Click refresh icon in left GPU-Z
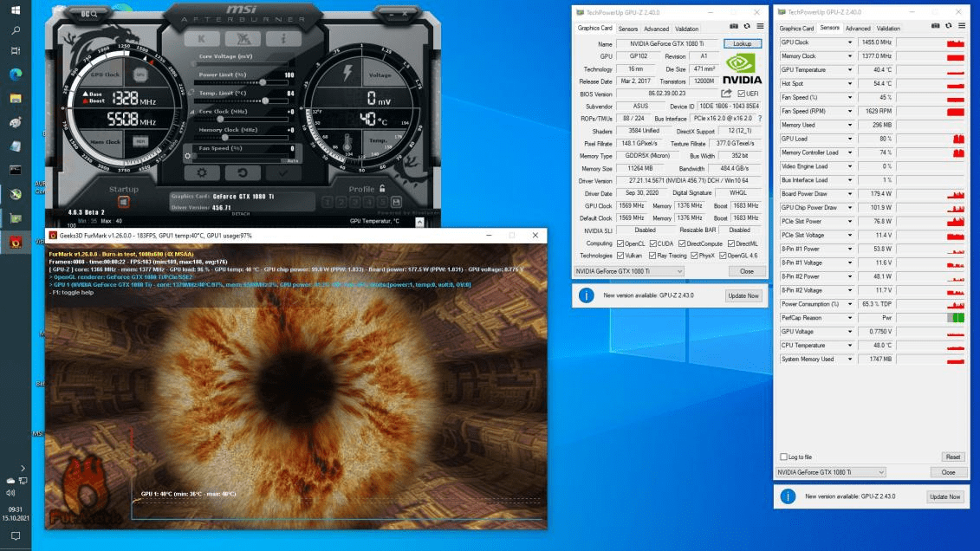The image size is (980, 551). point(747,26)
